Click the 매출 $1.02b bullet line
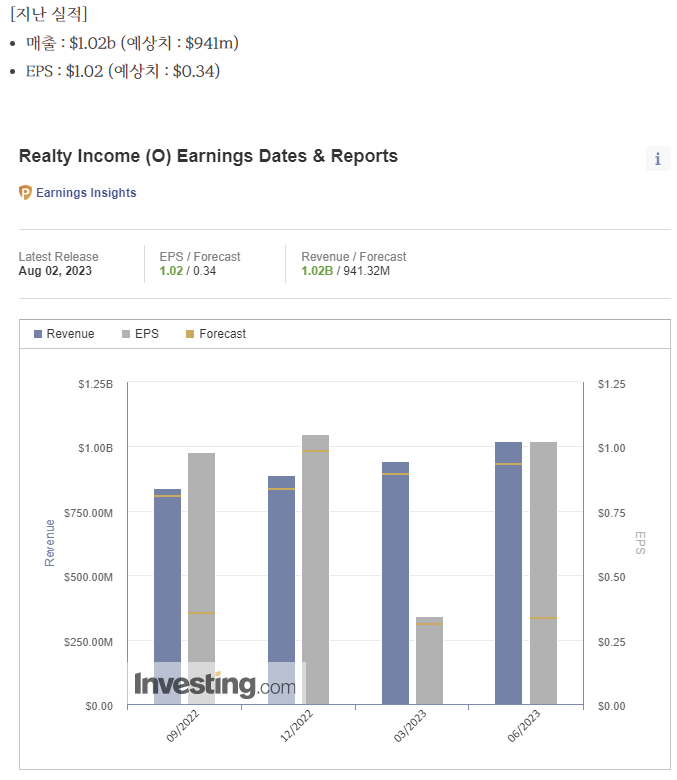677x780 pixels. click(132, 43)
